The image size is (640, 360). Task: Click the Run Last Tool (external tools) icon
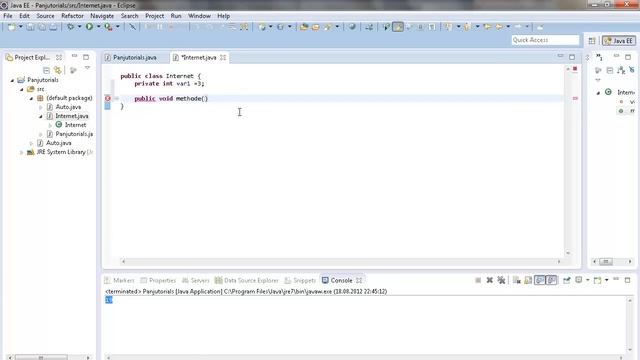[x=108, y=27]
